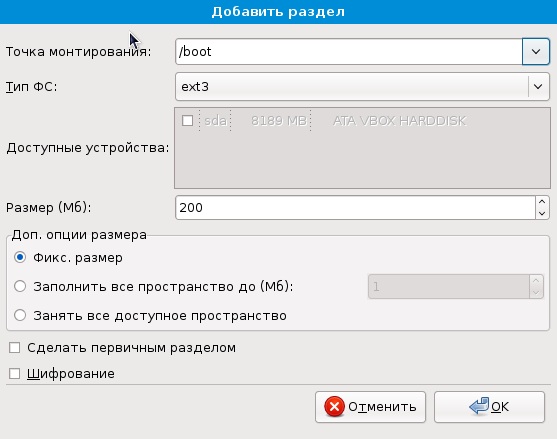The width and height of the screenshot is (557, 439).
Task: Toggle the Шифрование checkbox
Action: pyautogui.click(x=15, y=374)
